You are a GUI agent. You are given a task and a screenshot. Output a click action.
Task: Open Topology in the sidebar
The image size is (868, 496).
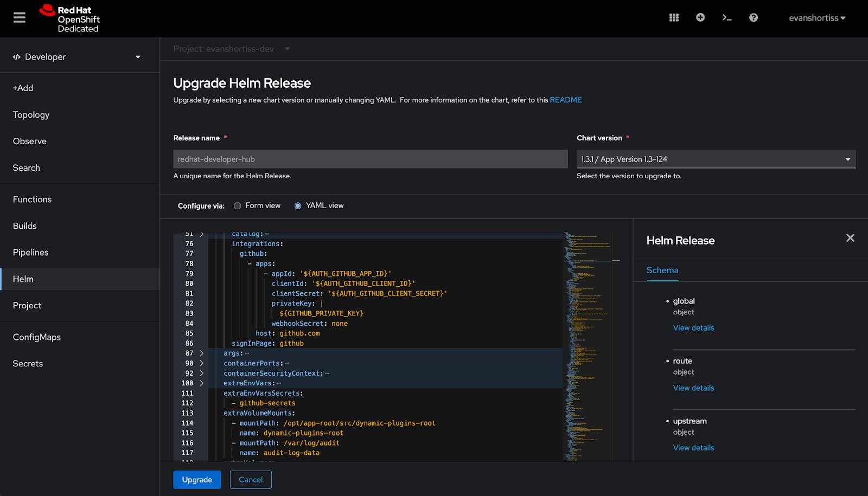pyautogui.click(x=80, y=115)
